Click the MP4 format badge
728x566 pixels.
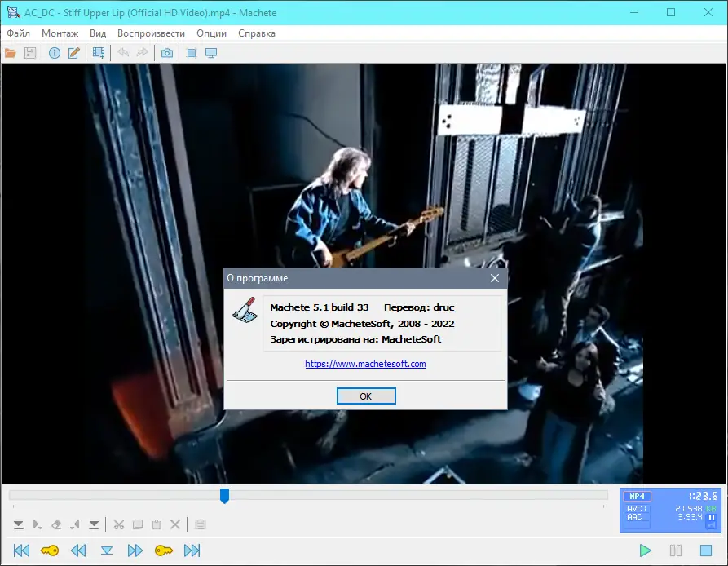637,497
